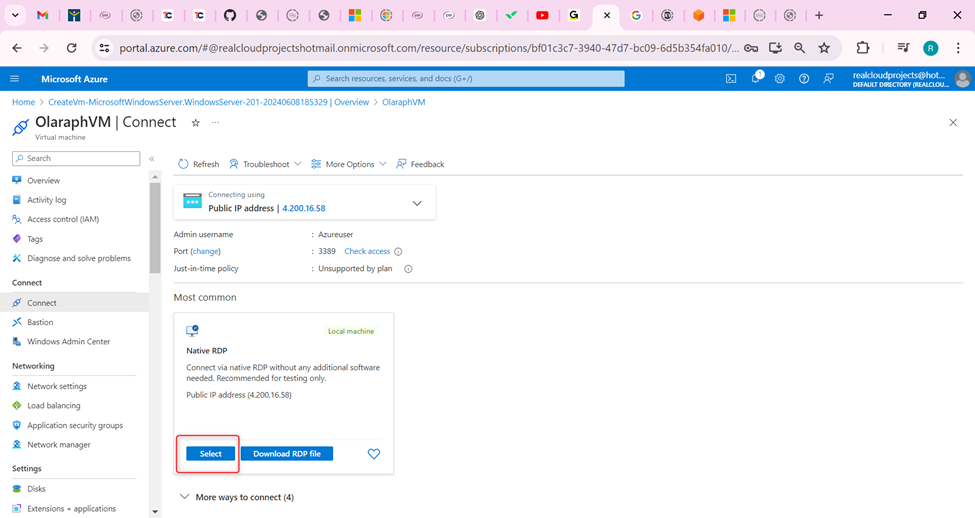This screenshot has width=975, height=518.
Task: Expand the Troubleshoot dropdown
Action: 265,164
